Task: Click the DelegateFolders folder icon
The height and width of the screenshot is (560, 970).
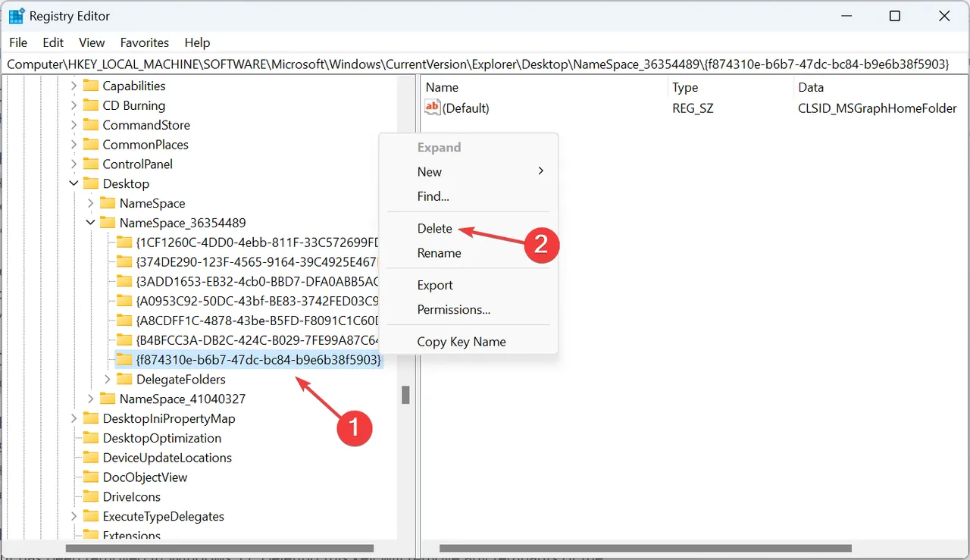Action: pos(124,379)
